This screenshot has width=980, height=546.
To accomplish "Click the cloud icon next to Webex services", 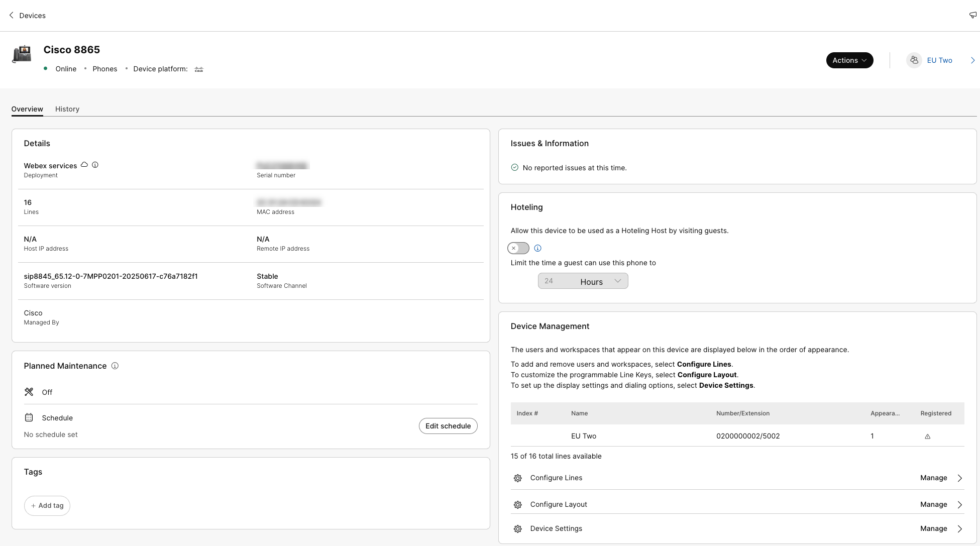I will 84,164.
